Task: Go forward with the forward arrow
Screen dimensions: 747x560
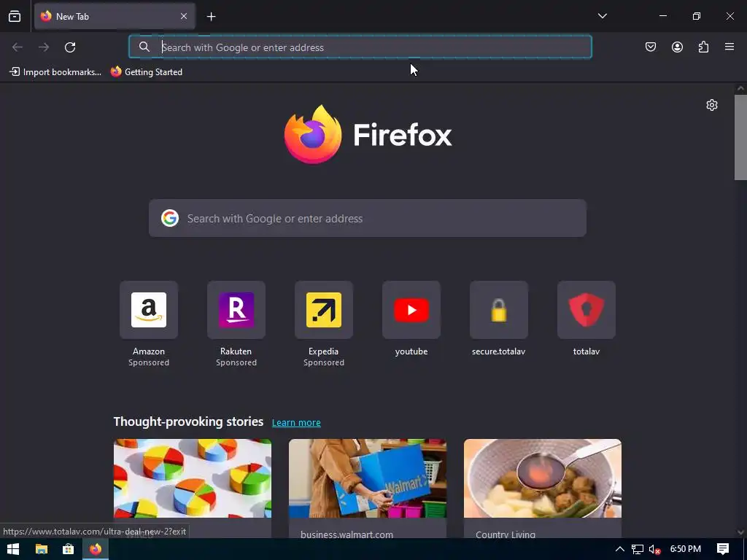Action: (x=44, y=47)
